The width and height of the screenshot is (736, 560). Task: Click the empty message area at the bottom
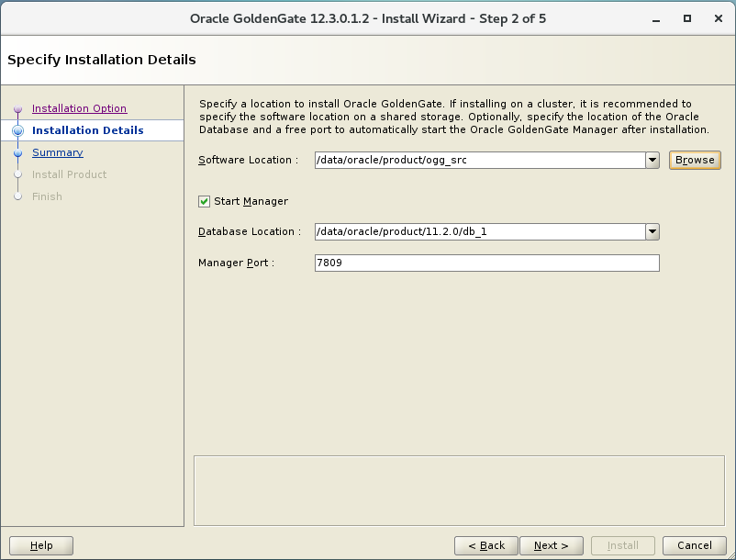[459, 490]
